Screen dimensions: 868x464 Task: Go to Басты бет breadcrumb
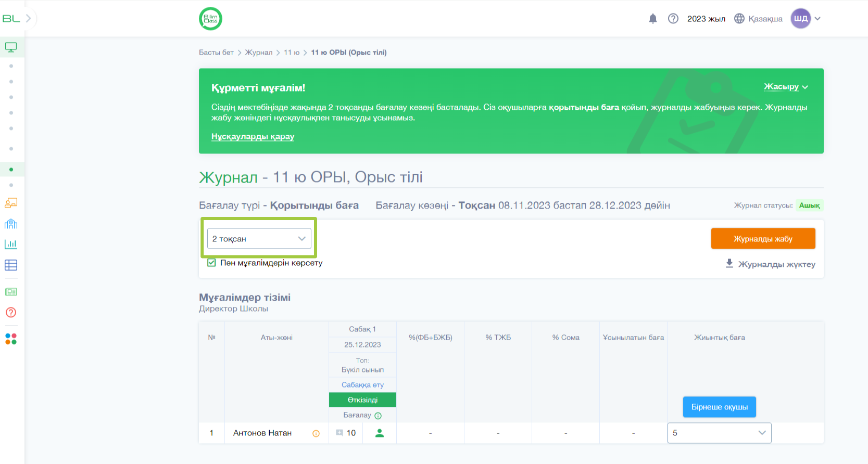(x=216, y=53)
